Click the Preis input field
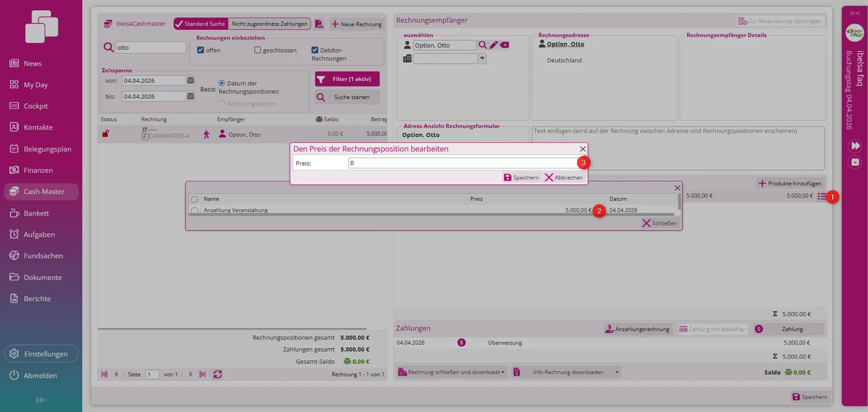The image size is (868, 412). point(464,163)
